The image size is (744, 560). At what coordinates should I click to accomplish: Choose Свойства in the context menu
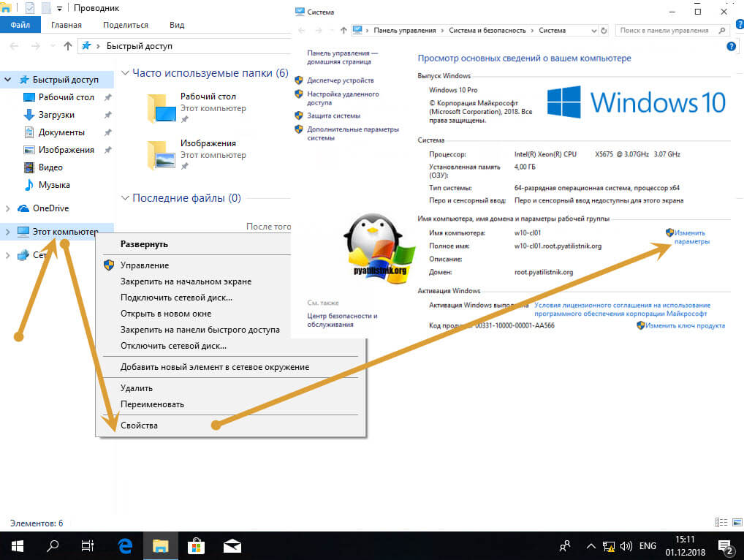point(139,425)
